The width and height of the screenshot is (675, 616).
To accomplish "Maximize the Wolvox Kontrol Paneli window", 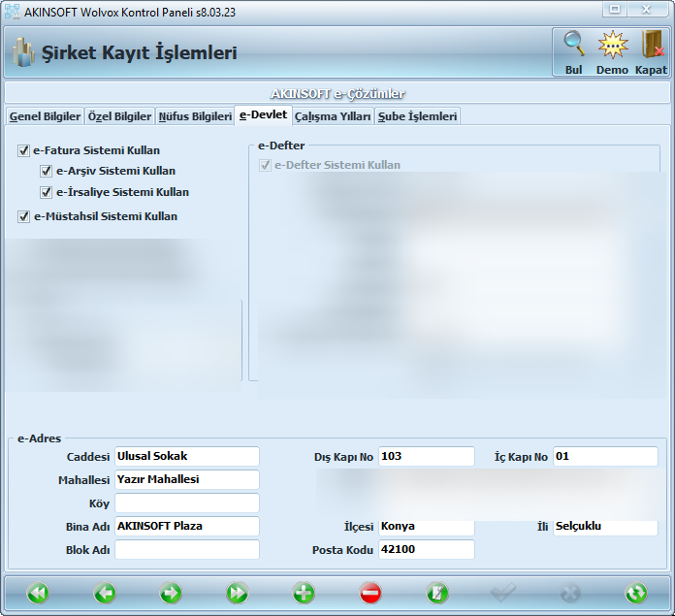I will click(x=615, y=9).
